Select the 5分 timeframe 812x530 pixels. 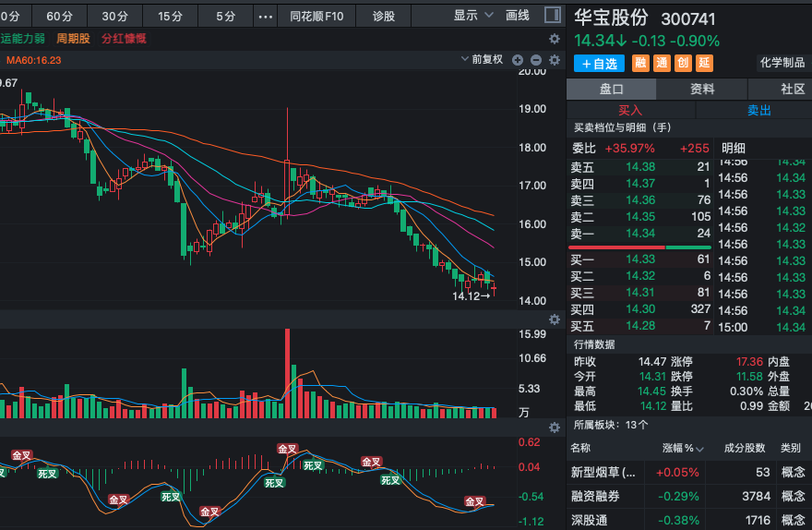point(226,16)
